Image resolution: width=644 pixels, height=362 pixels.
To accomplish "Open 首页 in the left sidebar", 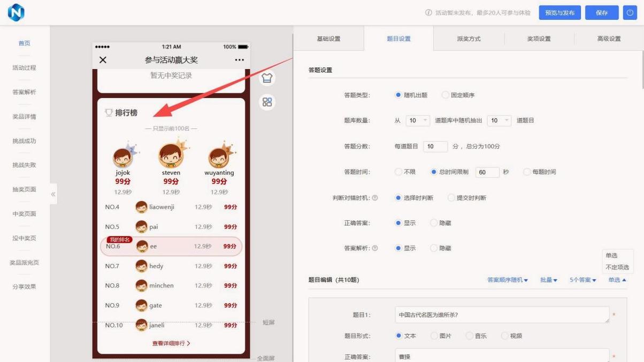I will 25,43.
